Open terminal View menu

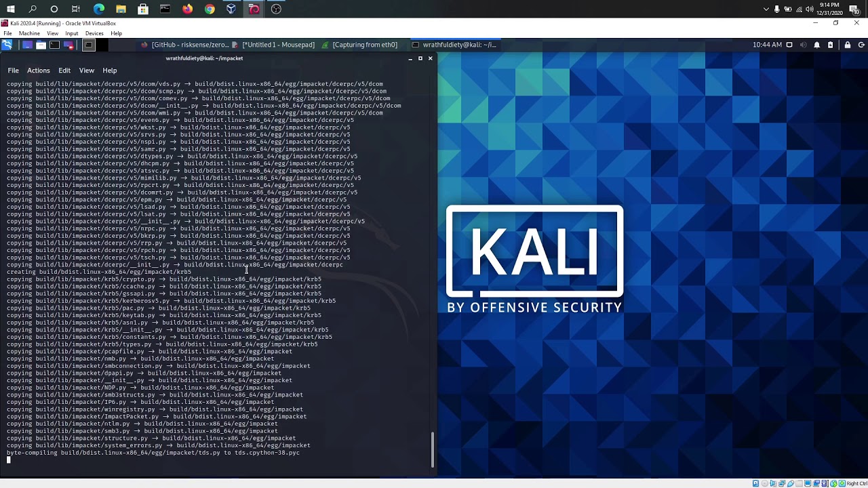(x=87, y=70)
